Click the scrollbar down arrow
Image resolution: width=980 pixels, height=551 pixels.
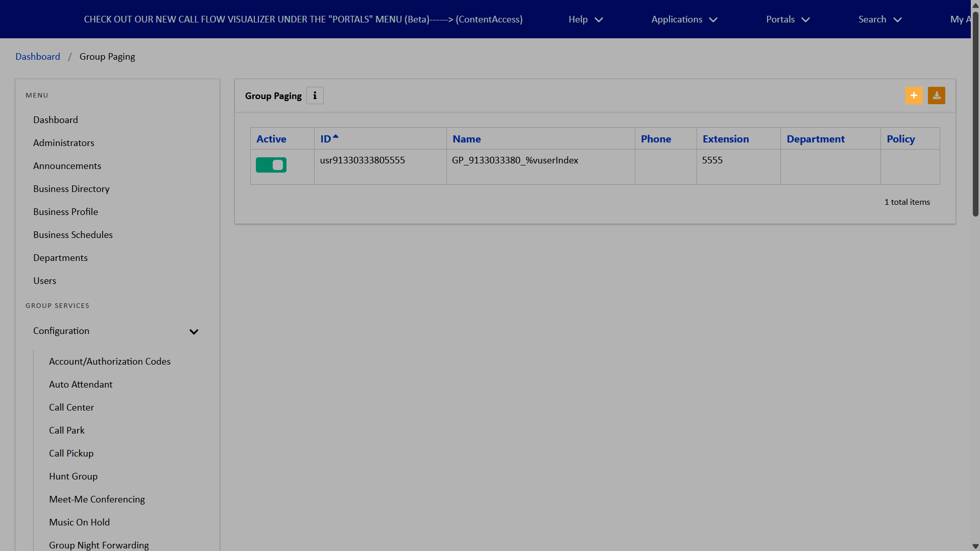tap(975, 546)
